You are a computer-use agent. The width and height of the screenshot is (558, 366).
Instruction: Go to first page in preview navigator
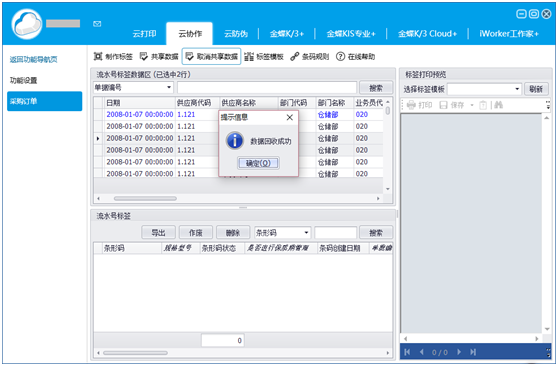tap(407, 352)
